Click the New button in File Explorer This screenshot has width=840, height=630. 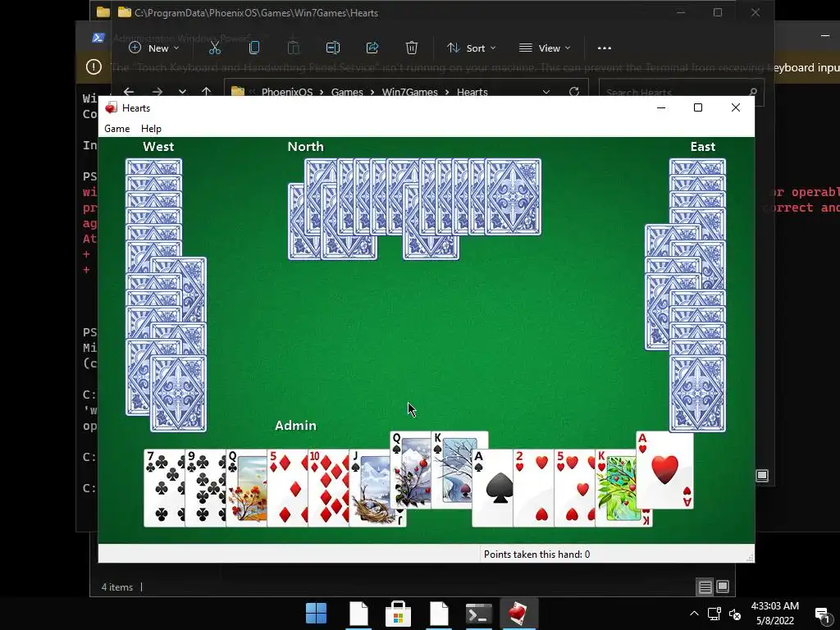[x=154, y=48]
